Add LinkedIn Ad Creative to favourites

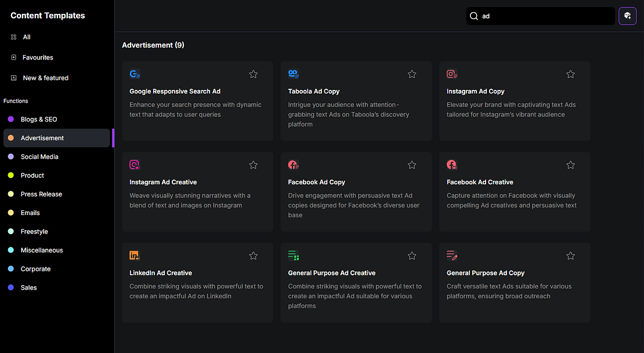pos(254,255)
